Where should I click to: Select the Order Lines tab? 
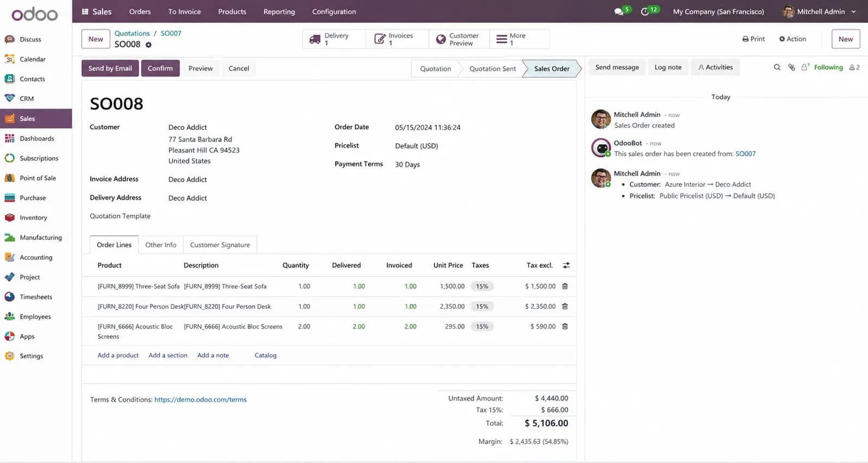(114, 245)
